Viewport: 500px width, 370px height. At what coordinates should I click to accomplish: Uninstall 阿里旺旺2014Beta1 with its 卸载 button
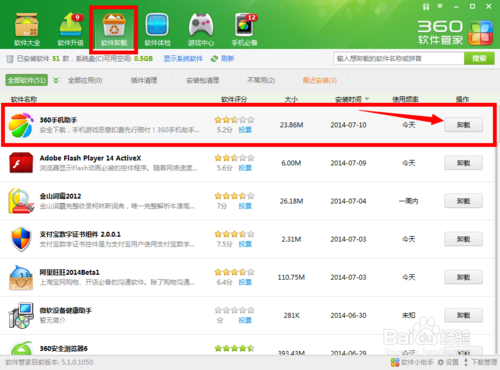pyautogui.click(x=463, y=277)
